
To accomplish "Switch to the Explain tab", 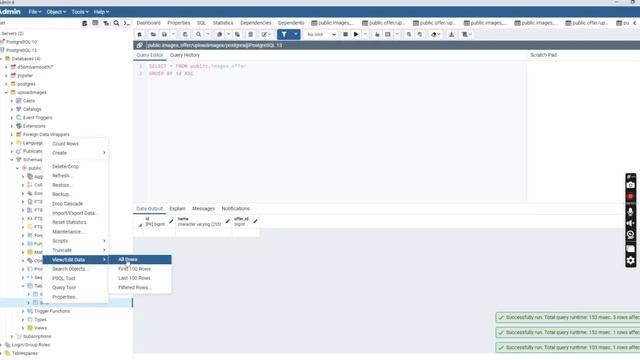I will click(177, 209).
